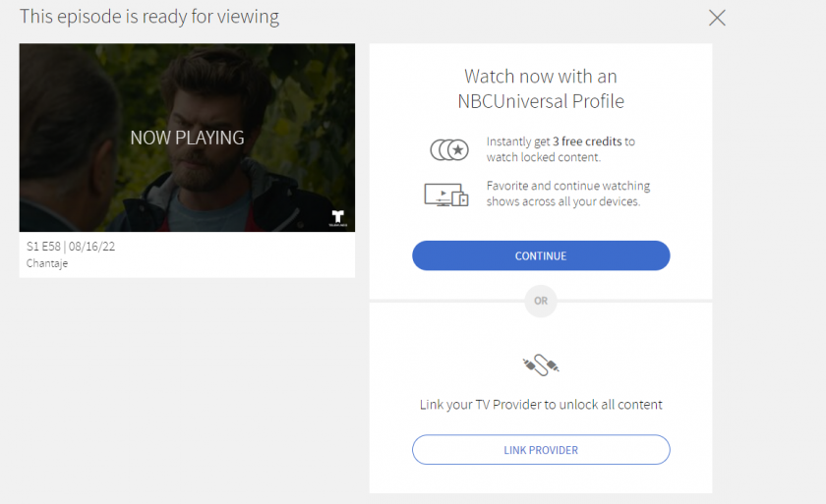Click the cable plug connector icon
Screen dimensions: 826x504
tap(541, 365)
